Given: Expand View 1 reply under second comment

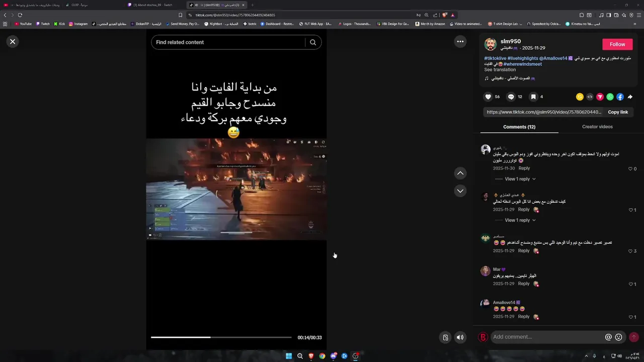Looking at the screenshot, I should pyautogui.click(x=520, y=220).
